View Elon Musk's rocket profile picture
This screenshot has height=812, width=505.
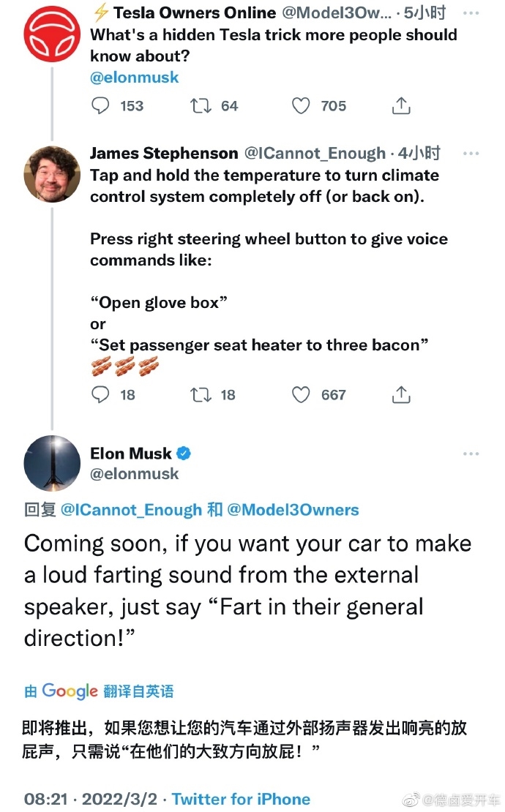[x=52, y=463]
